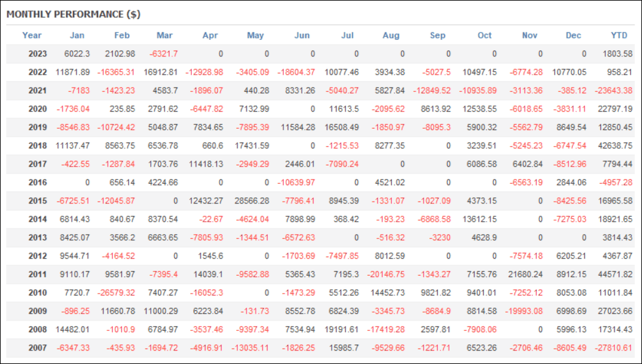
Task: Click the 2018 YTD value 42638.75
Action: [615, 146]
